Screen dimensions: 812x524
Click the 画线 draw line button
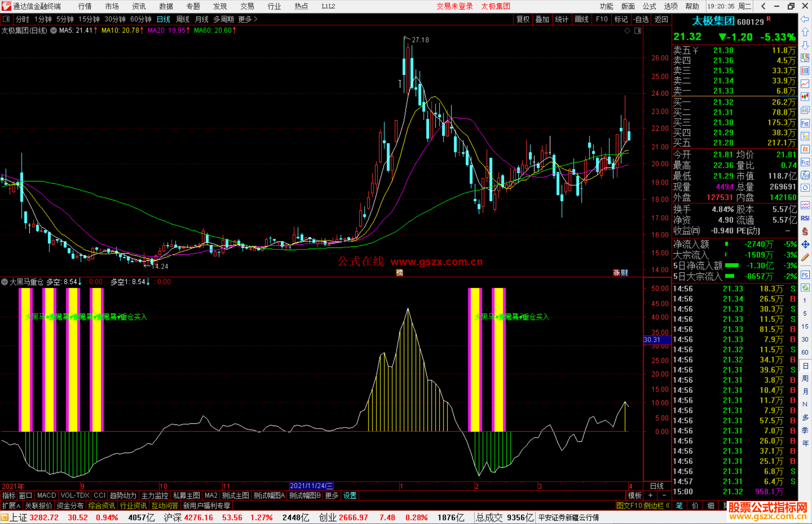pos(582,19)
